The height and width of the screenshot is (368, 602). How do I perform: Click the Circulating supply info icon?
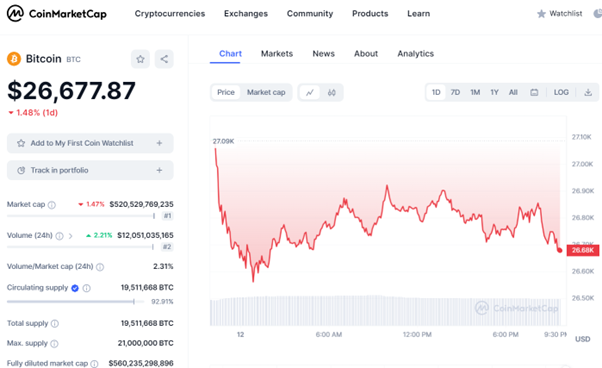[87, 288]
